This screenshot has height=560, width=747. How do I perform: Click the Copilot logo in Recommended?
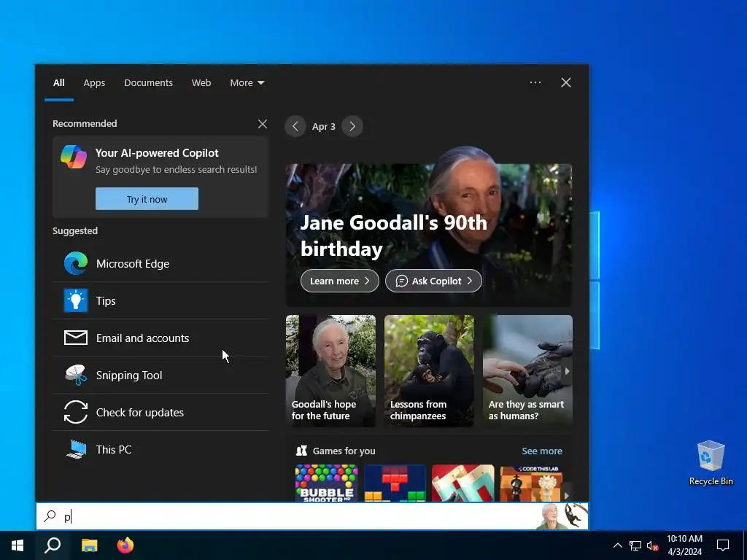[x=74, y=157]
